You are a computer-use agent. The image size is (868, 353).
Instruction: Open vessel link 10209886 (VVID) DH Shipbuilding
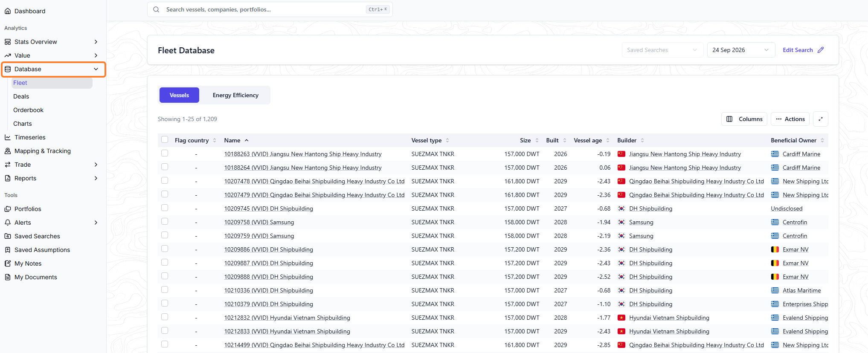pyautogui.click(x=269, y=249)
